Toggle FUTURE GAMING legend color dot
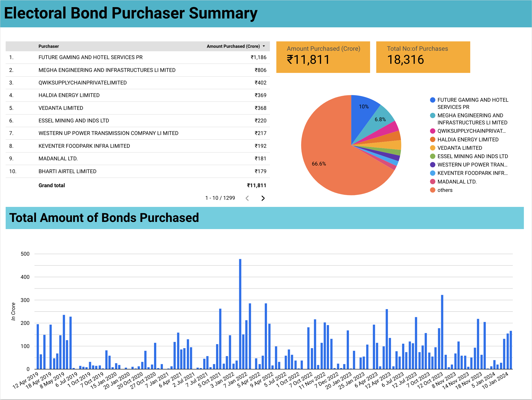 click(x=432, y=100)
